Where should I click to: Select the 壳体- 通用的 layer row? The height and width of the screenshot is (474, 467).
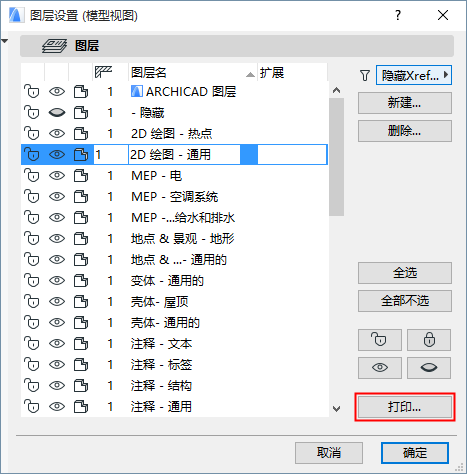point(174,323)
